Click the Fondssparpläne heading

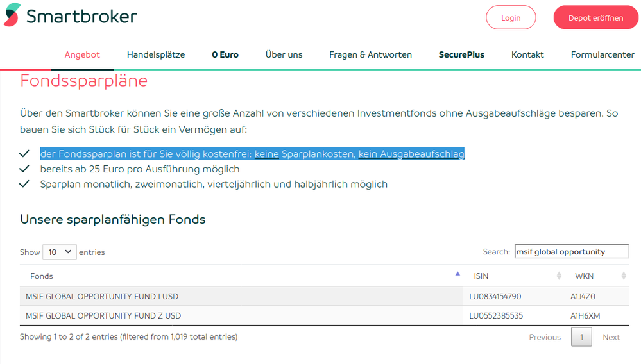[84, 80]
